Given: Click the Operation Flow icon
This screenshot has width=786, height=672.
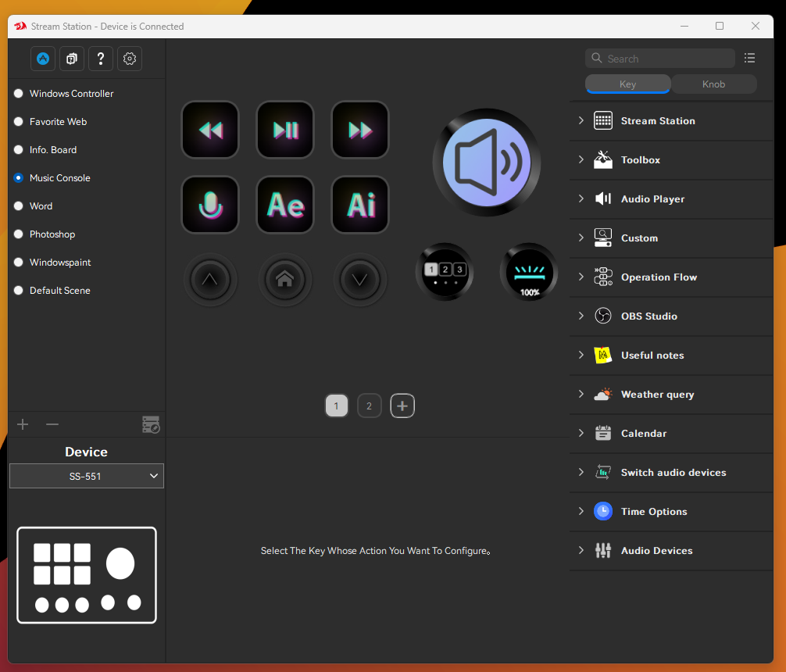Looking at the screenshot, I should [x=603, y=277].
